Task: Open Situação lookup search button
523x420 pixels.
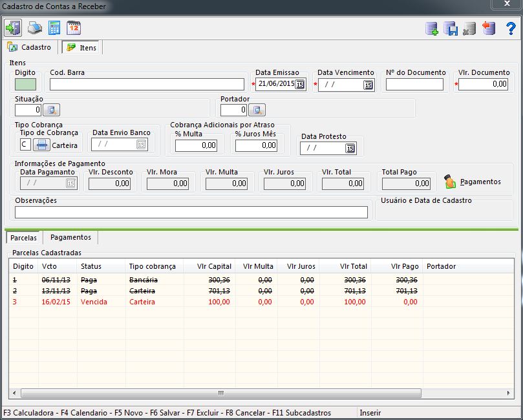Action: pyautogui.click(x=52, y=110)
